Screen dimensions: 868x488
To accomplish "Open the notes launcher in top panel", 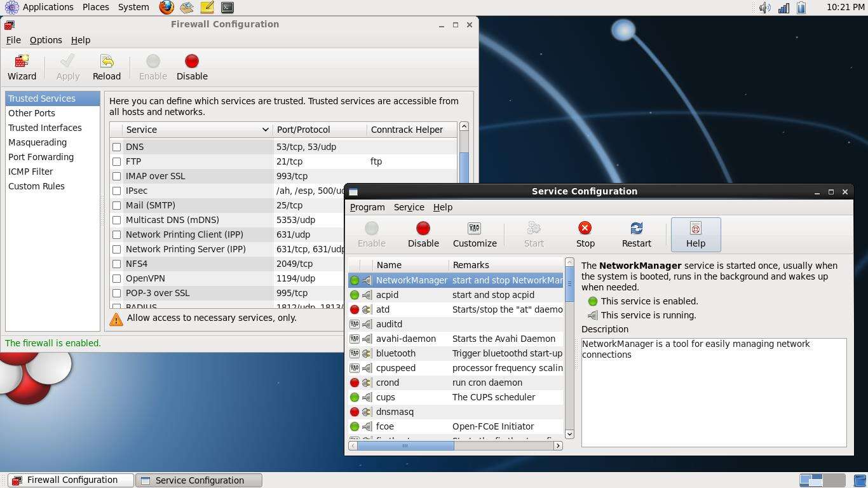I will (207, 8).
